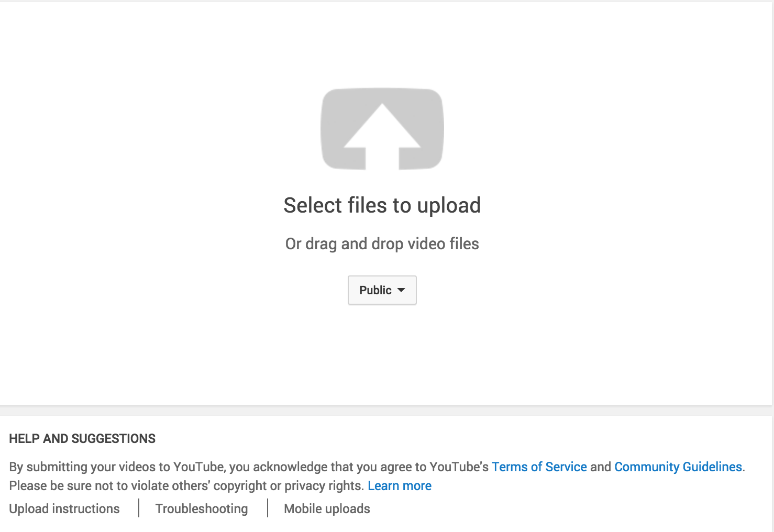774x532 pixels.
Task: Click separator between Upload instructions and Troubleshooting
Action: [x=139, y=508]
